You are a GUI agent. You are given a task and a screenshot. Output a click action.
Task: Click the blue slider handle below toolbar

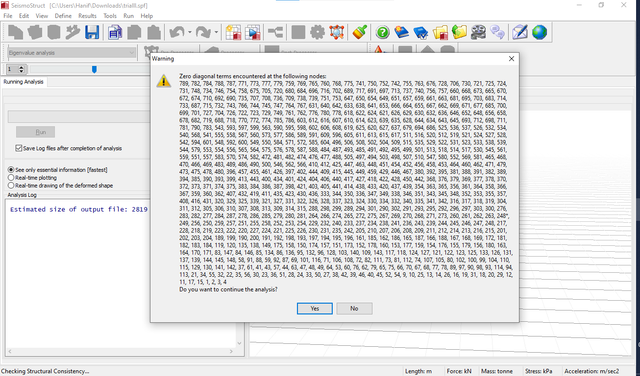click(94, 69)
